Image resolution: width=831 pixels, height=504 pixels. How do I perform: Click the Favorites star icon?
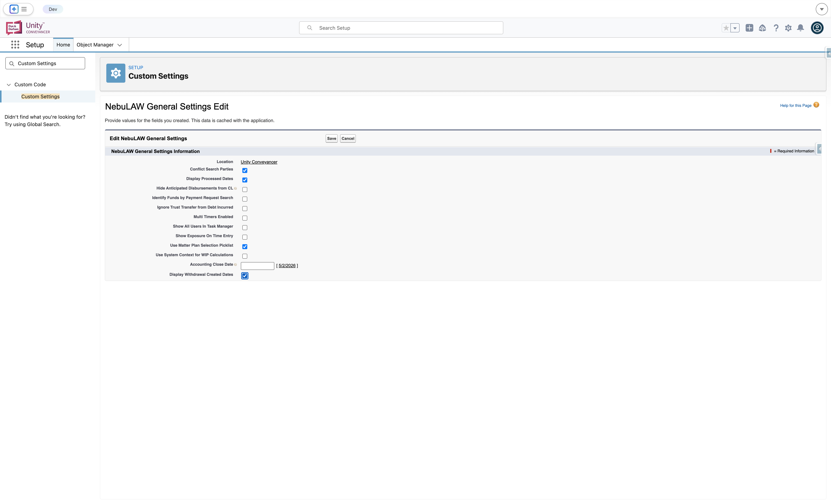(x=726, y=28)
